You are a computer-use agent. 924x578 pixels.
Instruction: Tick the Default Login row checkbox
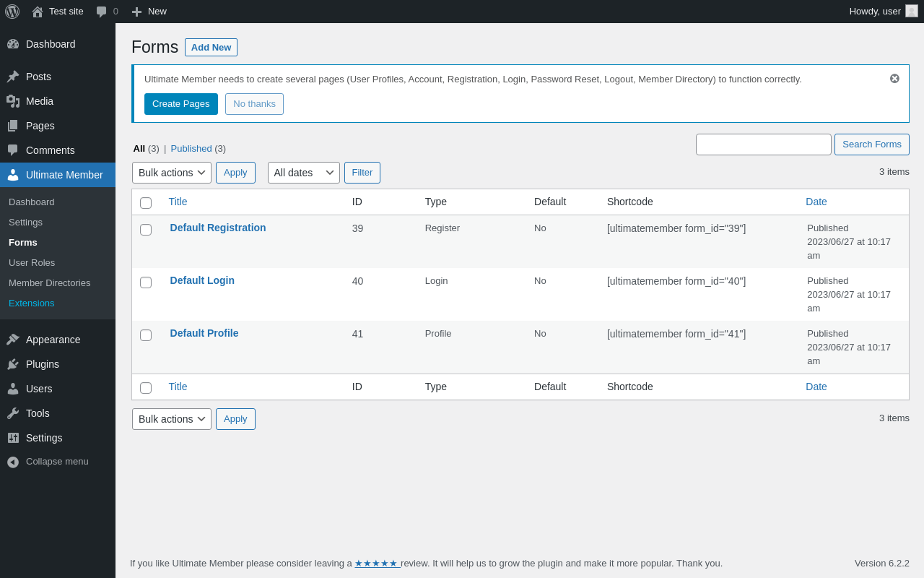146,282
